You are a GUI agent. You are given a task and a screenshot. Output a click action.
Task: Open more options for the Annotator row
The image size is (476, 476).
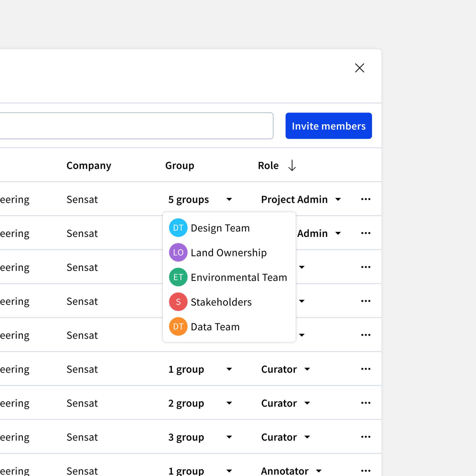[366, 471]
